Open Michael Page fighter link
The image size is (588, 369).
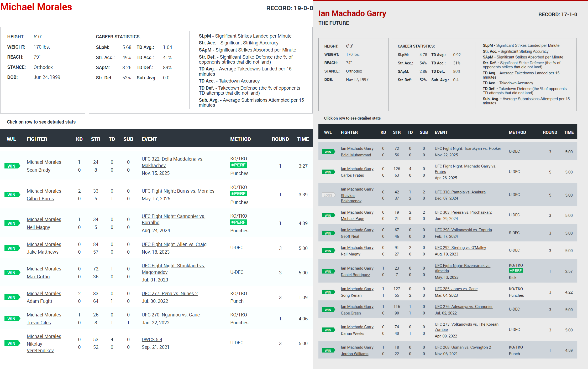tap(352, 219)
